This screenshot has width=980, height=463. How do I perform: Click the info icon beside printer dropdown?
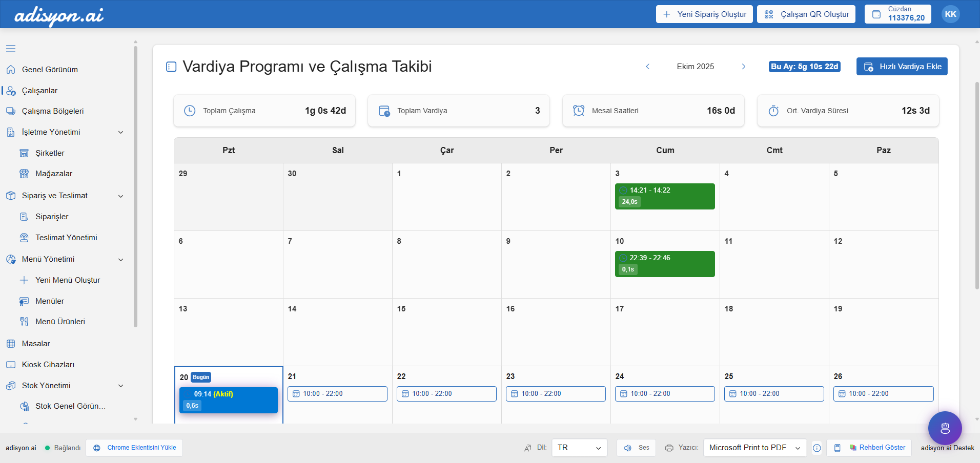pos(817,448)
